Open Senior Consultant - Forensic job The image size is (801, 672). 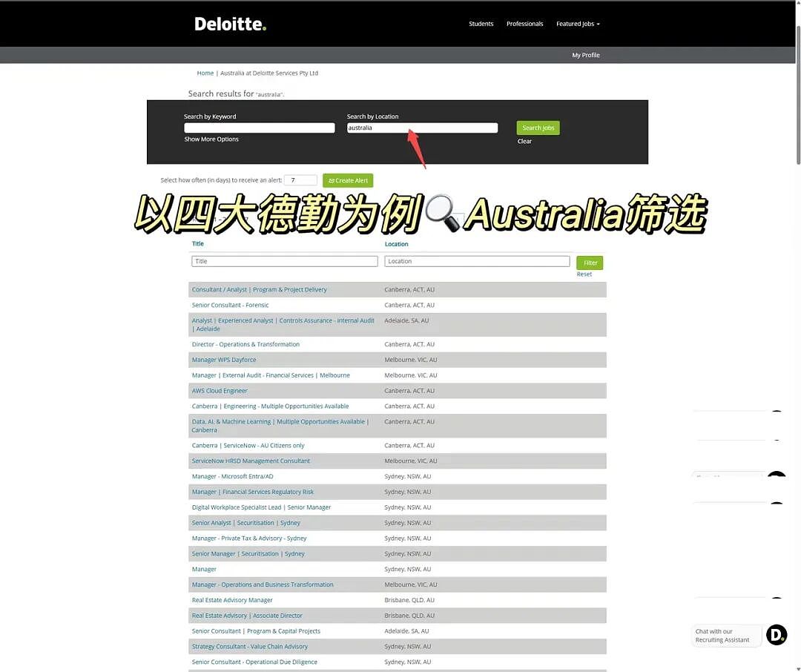click(x=230, y=305)
